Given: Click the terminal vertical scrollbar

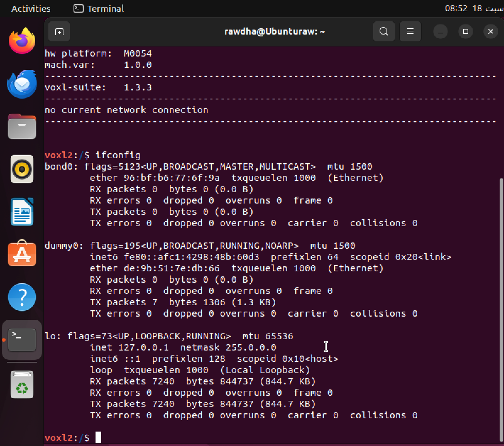Looking at the screenshot, I should tap(501, 309).
